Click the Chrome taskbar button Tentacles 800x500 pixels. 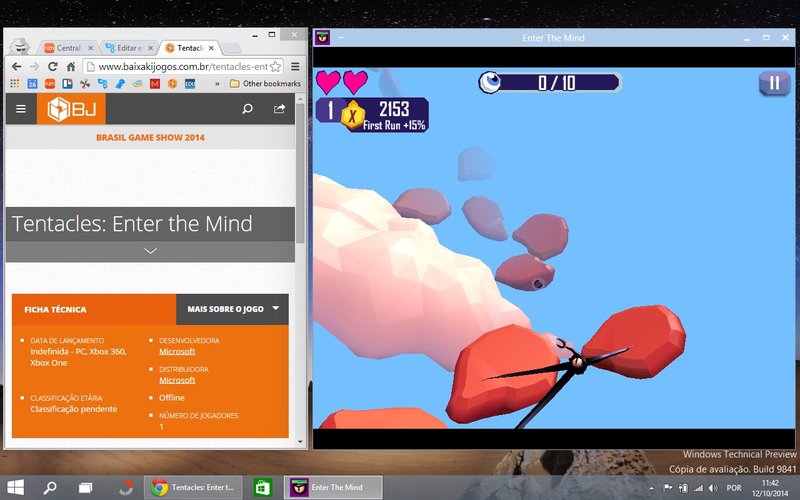193,488
